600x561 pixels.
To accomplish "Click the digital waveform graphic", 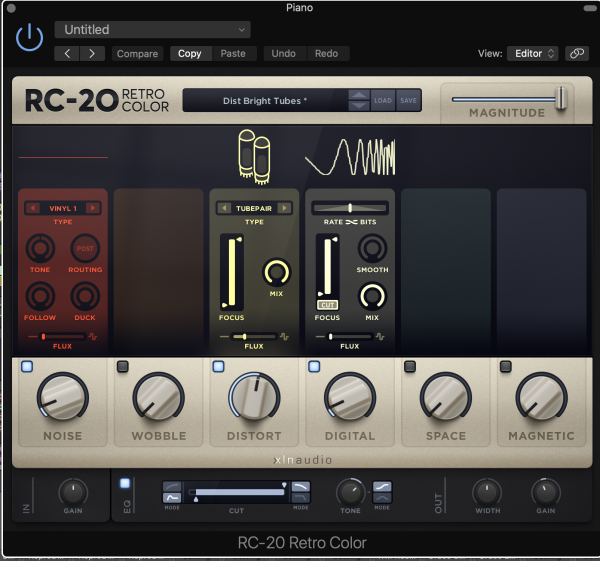I will tap(349, 158).
